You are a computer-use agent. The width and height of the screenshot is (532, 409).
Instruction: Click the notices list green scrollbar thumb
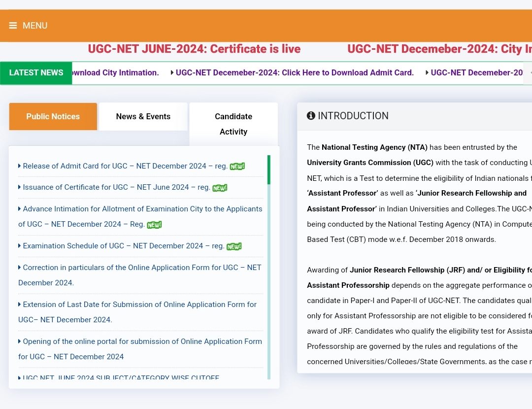(x=269, y=170)
